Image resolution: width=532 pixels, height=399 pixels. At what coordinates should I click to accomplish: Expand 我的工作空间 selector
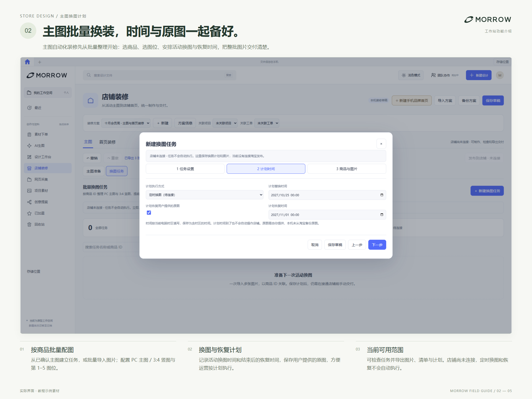pos(48,93)
